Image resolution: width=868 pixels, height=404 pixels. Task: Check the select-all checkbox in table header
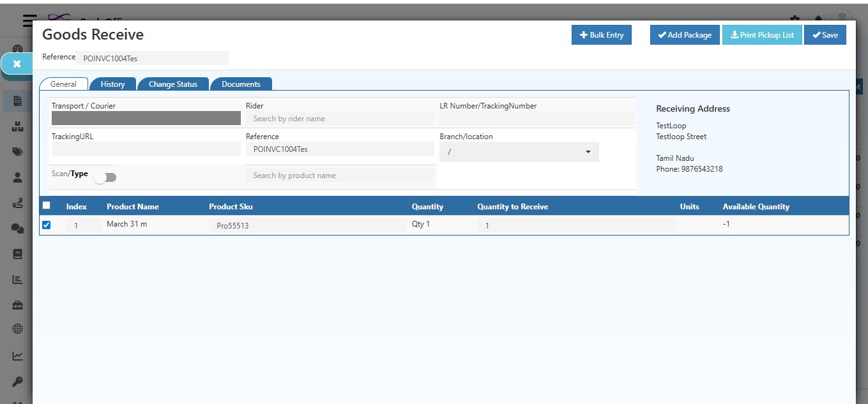[x=46, y=206]
